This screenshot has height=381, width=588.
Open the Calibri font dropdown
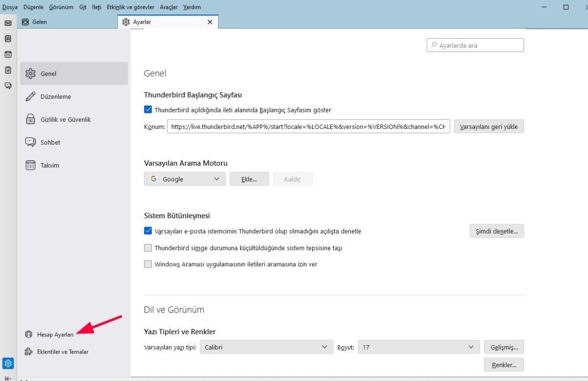click(x=266, y=347)
